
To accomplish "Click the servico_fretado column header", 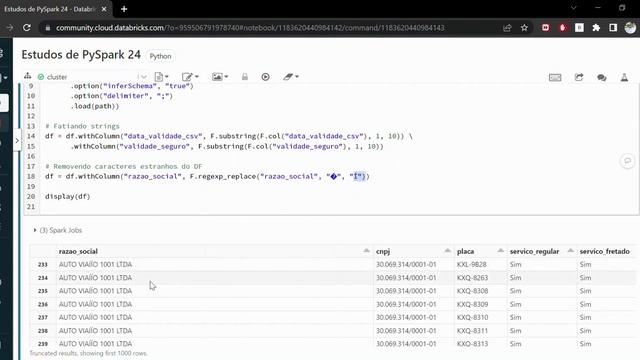I will [604, 251].
